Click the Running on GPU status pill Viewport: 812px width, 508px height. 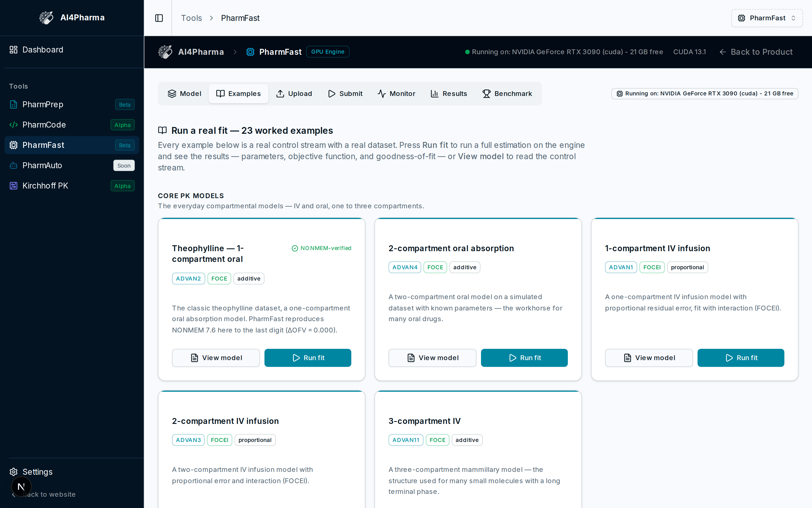(705, 94)
